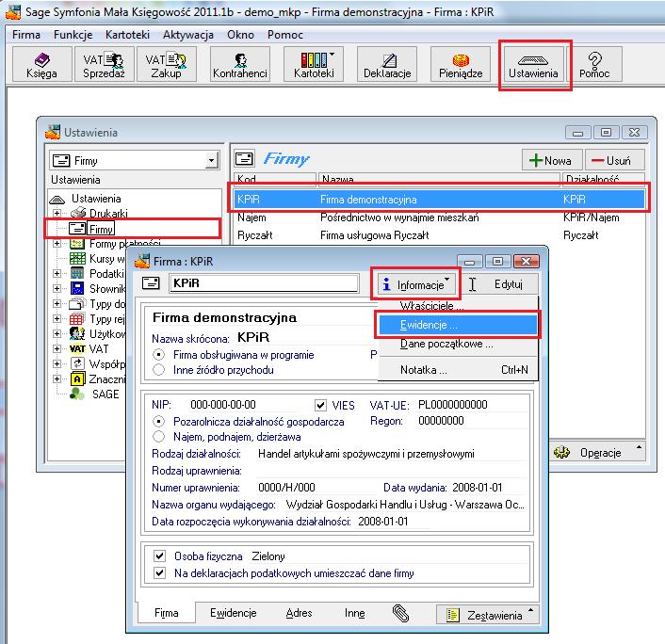Viewport: 665px width, 644px height.
Task: Select SAGE node in settings tree
Action: point(105,394)
